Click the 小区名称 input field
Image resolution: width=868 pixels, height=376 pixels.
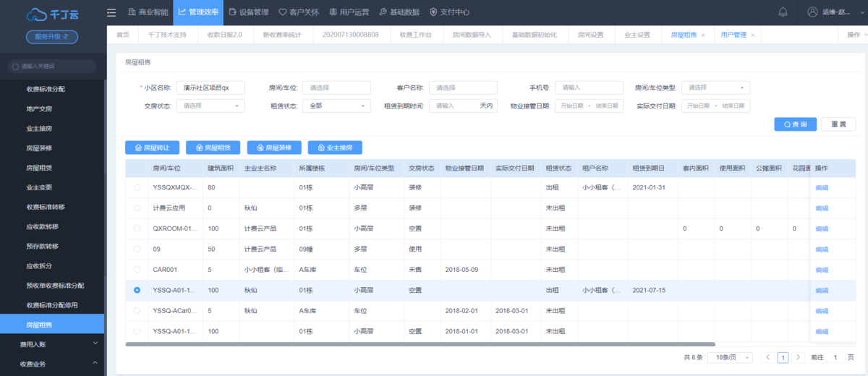tap(210, 87)
